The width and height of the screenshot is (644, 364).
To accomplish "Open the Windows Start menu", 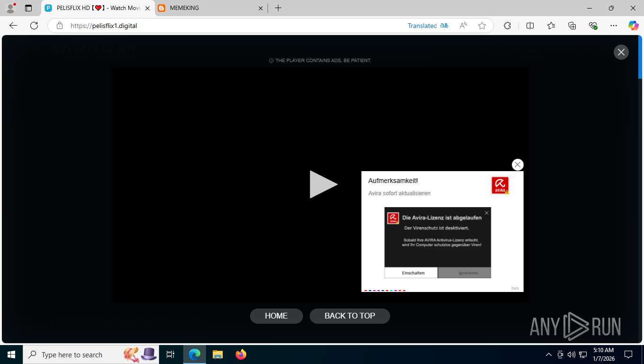I will point(11,355).
